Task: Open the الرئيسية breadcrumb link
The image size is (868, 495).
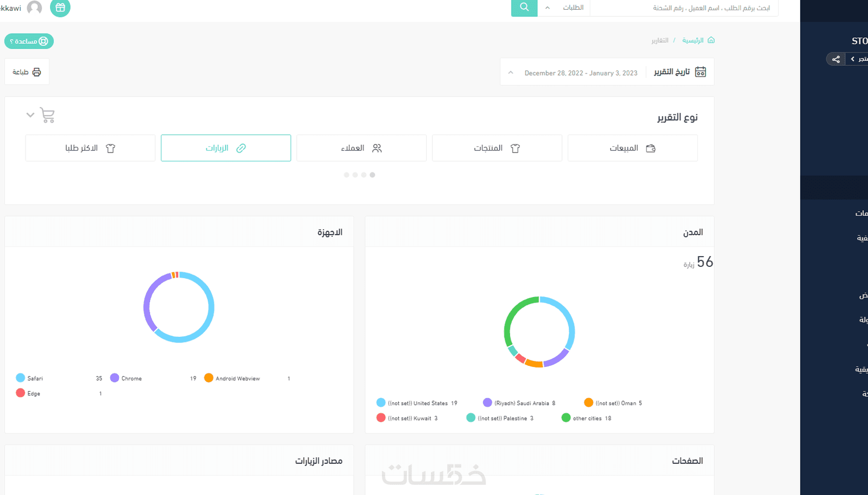Action: tap(693, 40)
